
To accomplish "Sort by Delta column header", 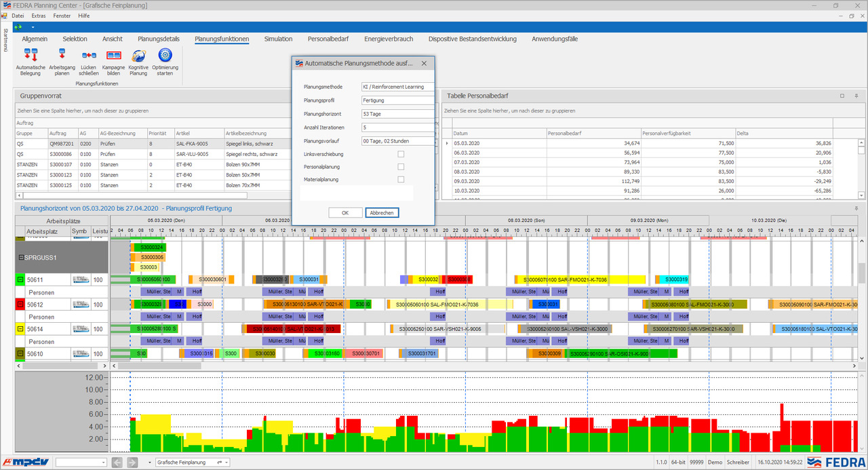I will (785, 134).
